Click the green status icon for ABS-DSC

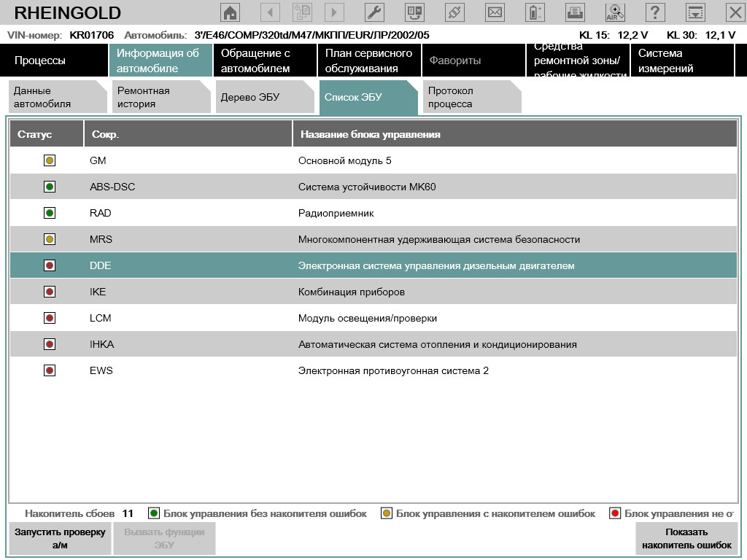click(x=50, y=187)
